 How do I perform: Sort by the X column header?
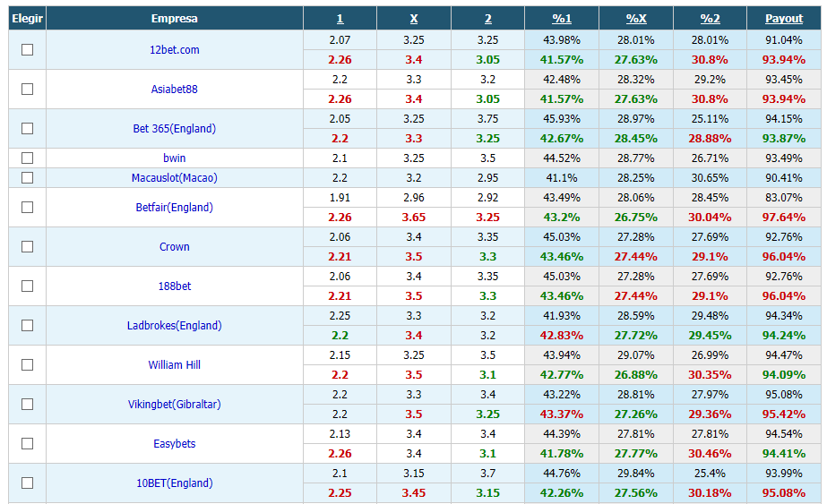414,19
